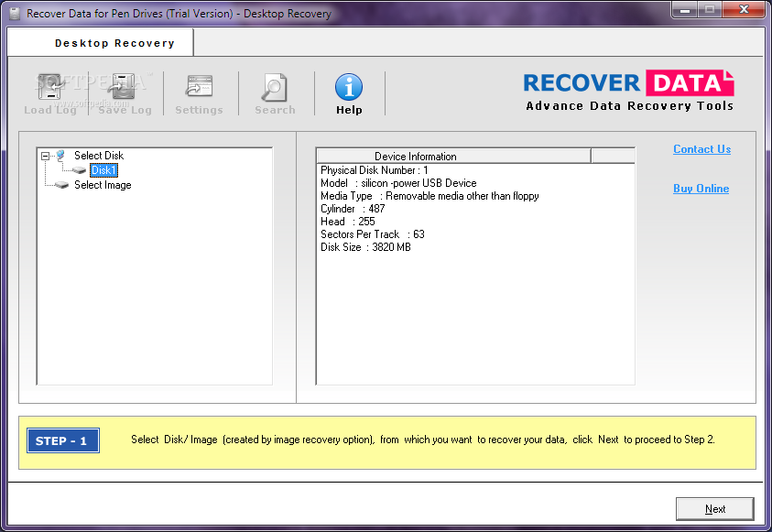Click the 'Physical Disk Number : 1' row

(x=375, y=170)
